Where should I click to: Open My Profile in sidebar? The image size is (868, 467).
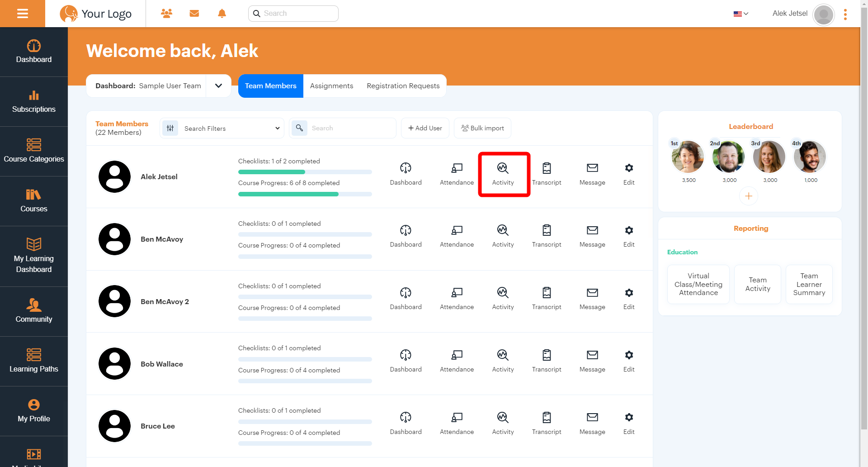tap(34, 411)
